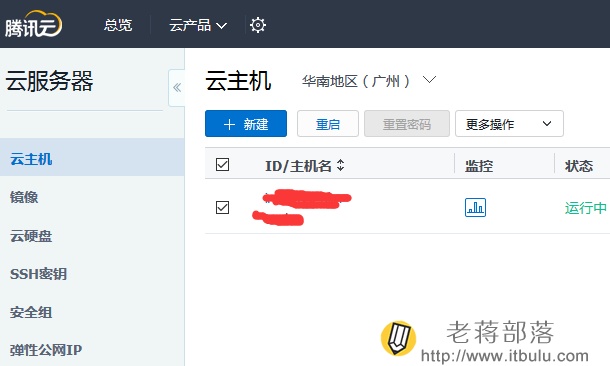Sort by ID/主机名 using the sort arrows
The height and width of the screenshot is (366, 610).
click(340, 165)
